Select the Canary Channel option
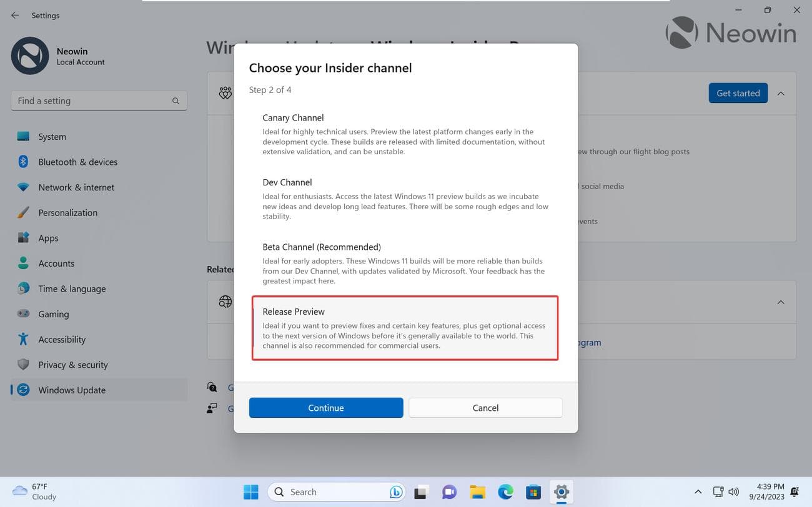Image resolution: width=812 pixels, height=507 pixels. tap(405, 134)
